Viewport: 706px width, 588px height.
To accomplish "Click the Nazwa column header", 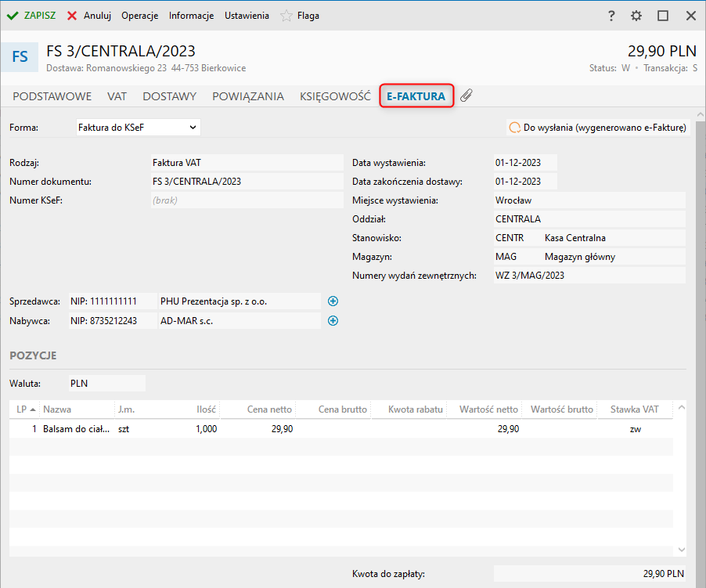I will coord(77,409).
